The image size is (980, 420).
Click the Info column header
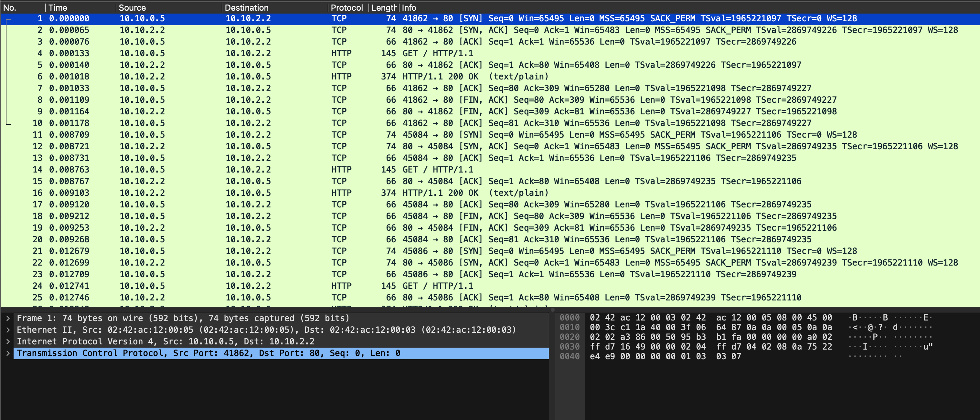pos(409,8)
